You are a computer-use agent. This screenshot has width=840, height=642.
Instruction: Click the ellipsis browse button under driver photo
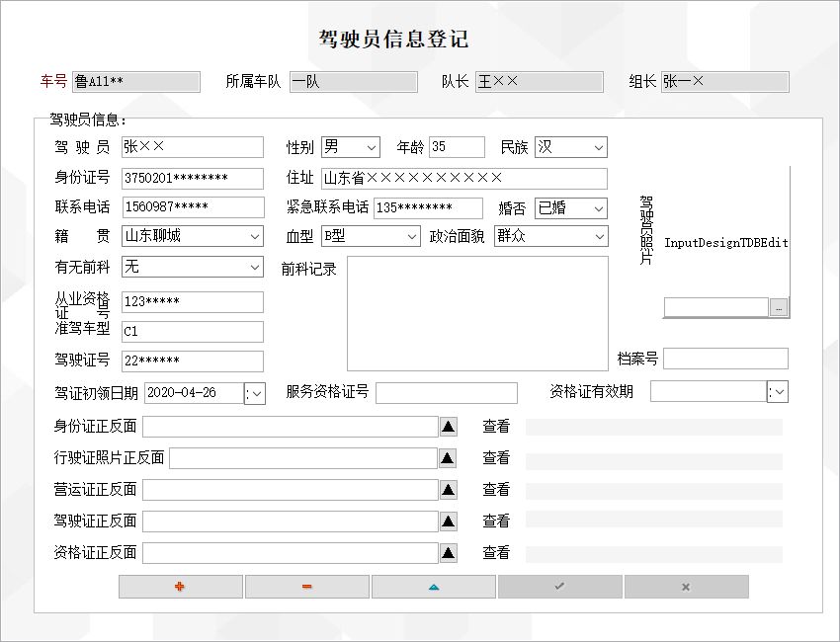click(779, 308)
